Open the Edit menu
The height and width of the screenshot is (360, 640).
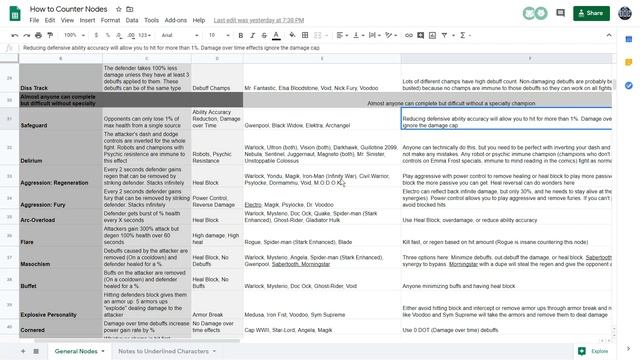tap(50, 20)
